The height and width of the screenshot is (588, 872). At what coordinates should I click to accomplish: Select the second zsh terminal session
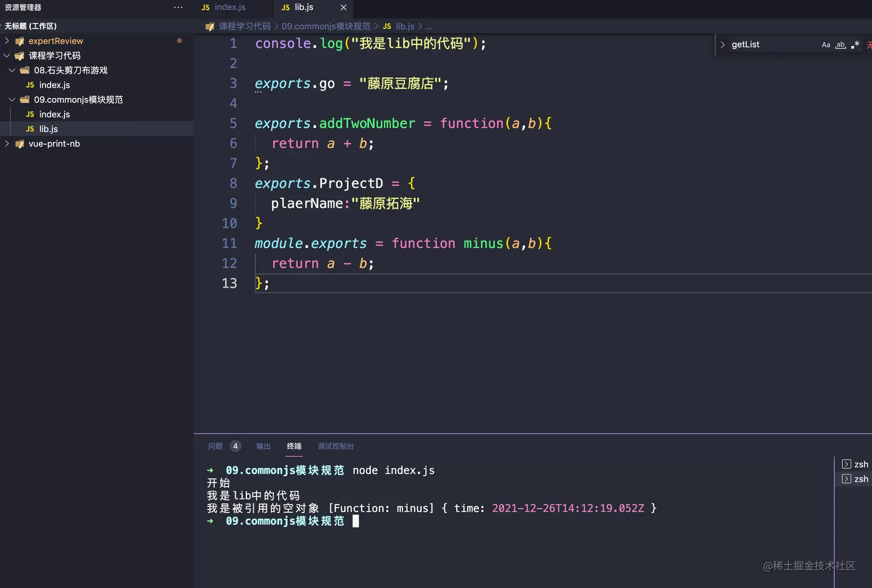[x=860, y=478]
